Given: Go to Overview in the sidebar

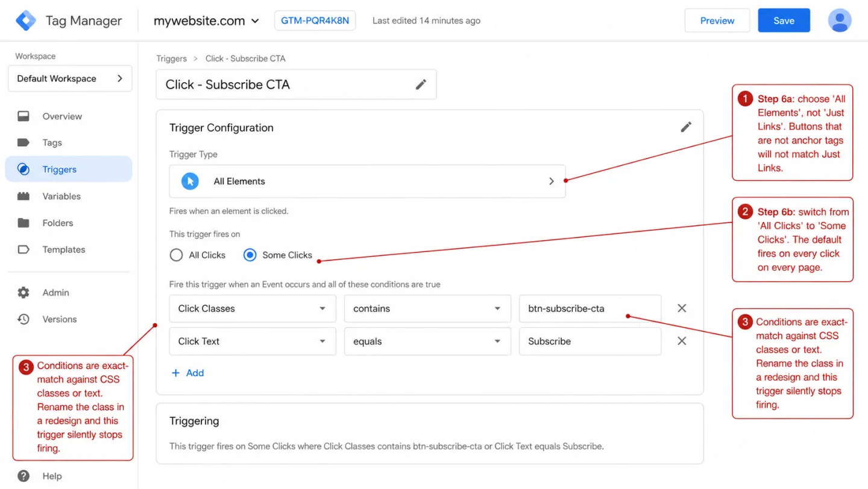Looking at the screenshot, I should pyautogui.click(x=62, y=116).
